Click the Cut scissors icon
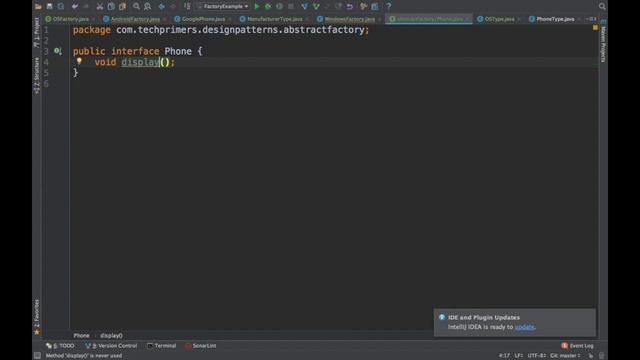The image size is (640, 360). coord(100,7)
